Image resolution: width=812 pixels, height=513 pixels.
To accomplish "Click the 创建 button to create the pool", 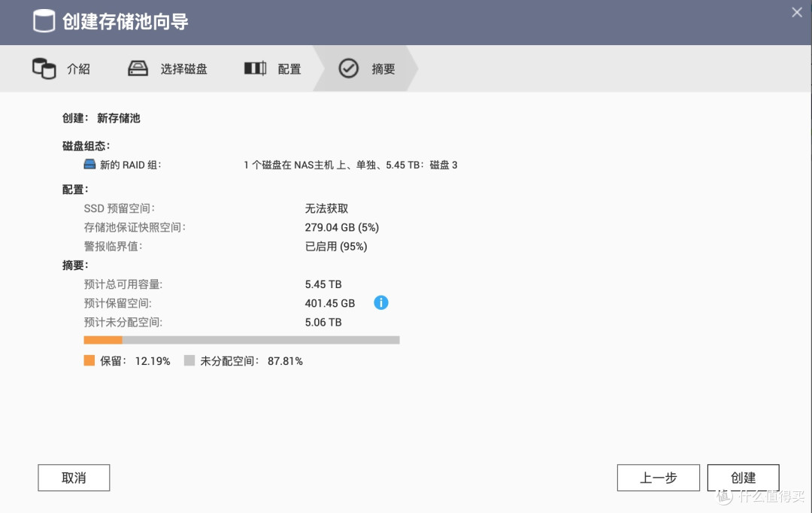I will coord(743,477).
